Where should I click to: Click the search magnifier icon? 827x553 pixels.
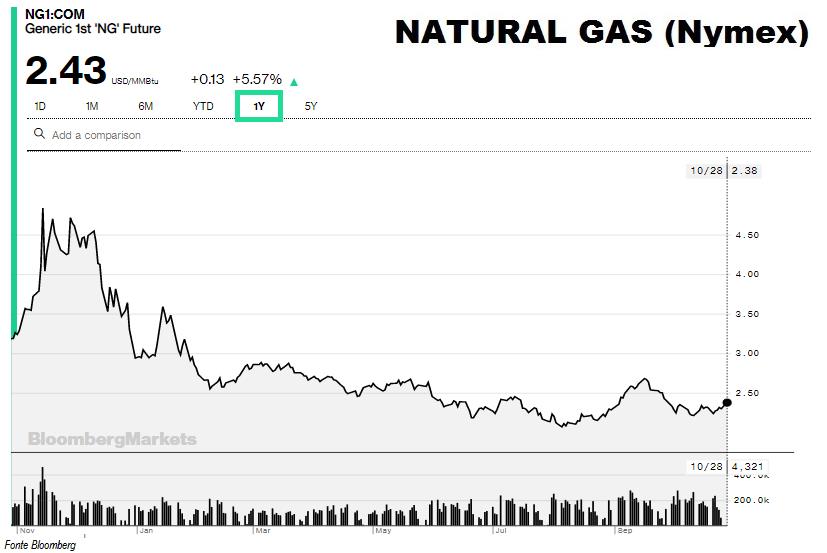coord(39,134)
